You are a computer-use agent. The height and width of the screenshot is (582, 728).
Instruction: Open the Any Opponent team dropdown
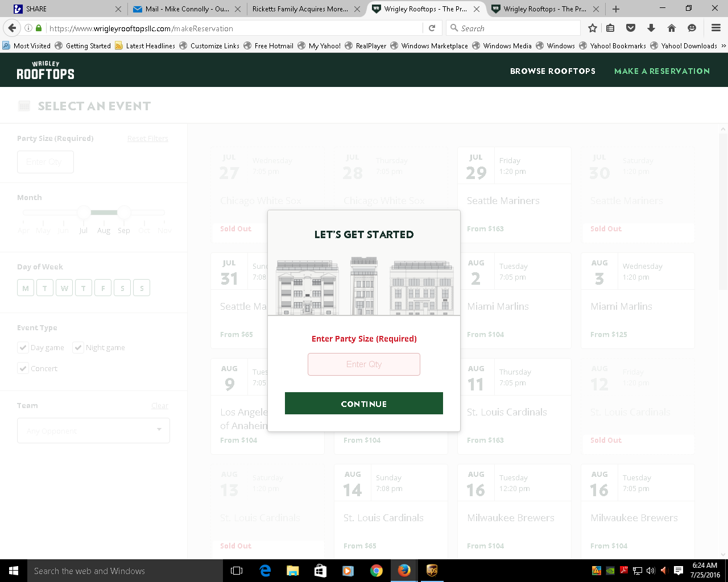(x=93, y=431)
